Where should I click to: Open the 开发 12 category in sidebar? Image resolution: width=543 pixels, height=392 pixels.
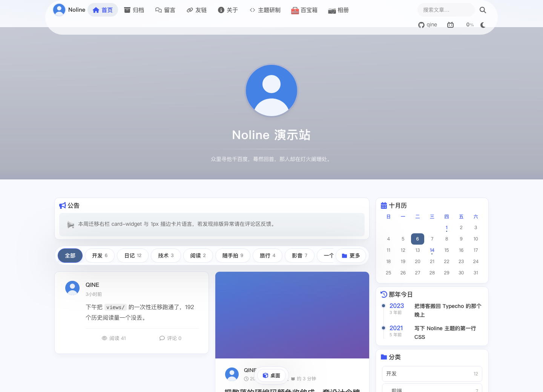coord(432,374)
